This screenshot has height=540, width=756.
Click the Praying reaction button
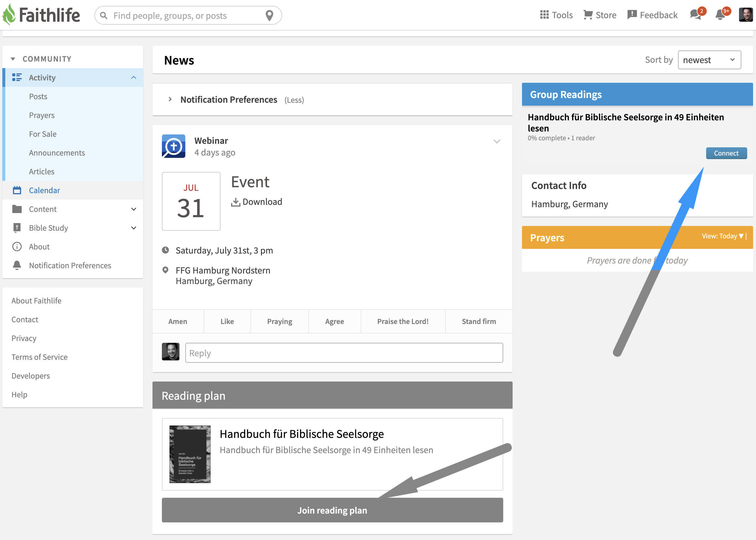click(x=280, y=321)
